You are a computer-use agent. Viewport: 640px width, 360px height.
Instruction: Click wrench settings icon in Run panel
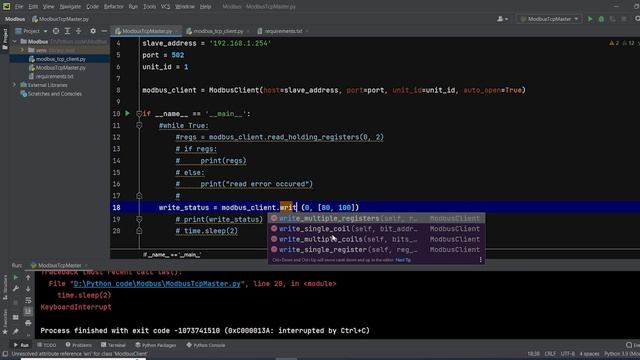[16, 289]
